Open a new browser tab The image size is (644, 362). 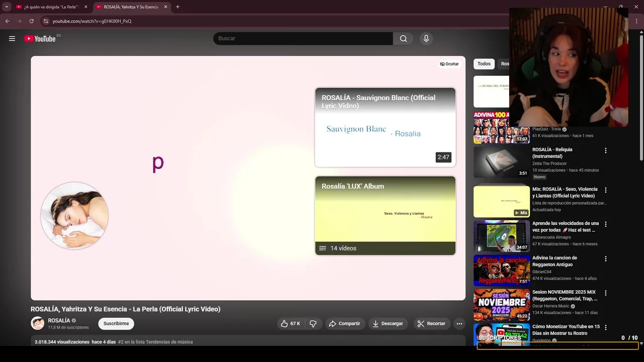(178, 7)
